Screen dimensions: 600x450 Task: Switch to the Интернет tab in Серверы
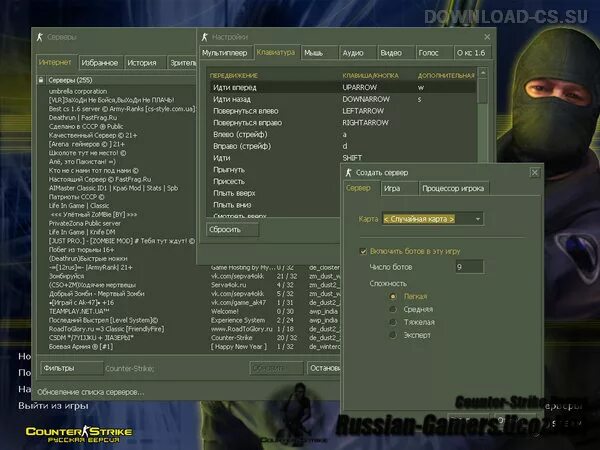pyautogui.click(x=57, y=62)
